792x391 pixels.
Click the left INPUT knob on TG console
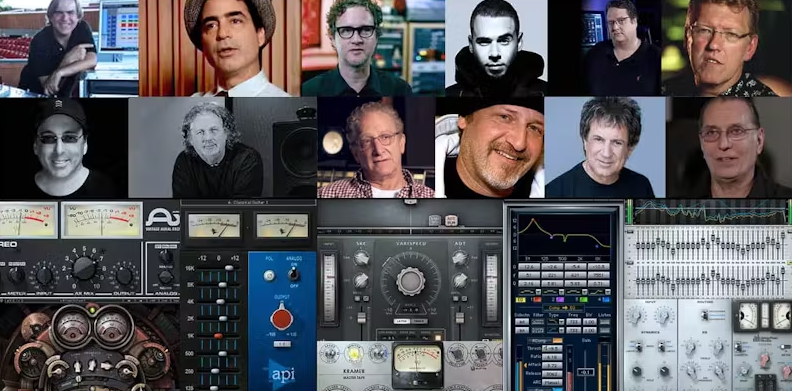click(x=636, y=316)
